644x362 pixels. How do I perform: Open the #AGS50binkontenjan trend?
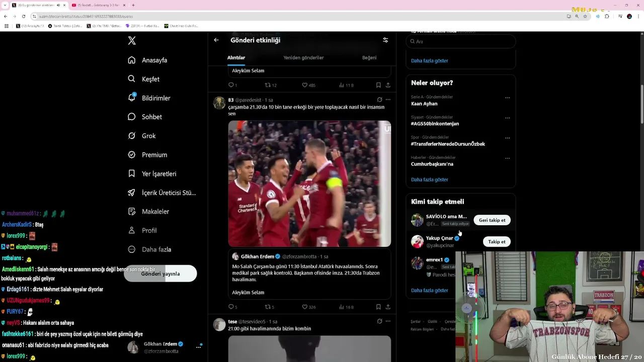coord(435,124)
